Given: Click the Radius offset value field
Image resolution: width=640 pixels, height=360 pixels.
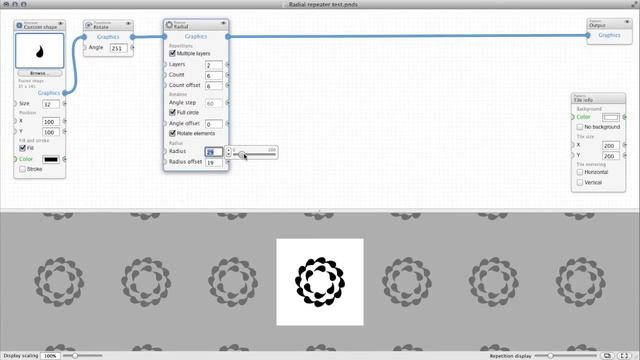Looking at the screenshot, I should [x=214, y=162].
